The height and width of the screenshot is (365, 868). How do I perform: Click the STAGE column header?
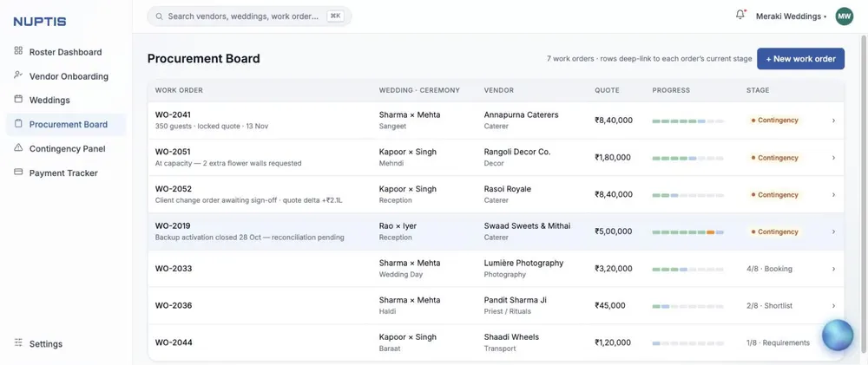[758, 90]
